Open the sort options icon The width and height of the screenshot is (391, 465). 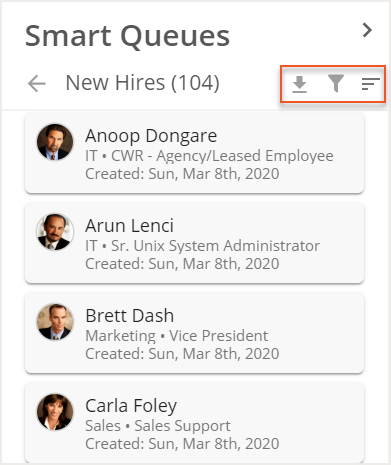click(370, 84)
